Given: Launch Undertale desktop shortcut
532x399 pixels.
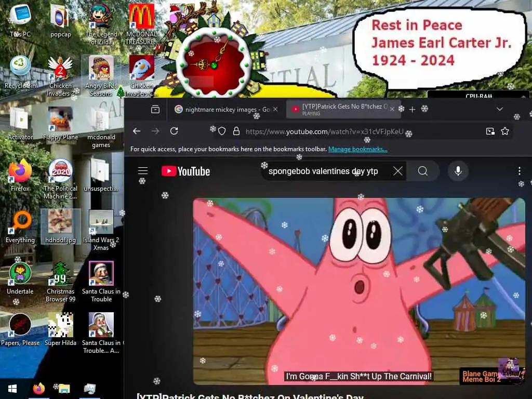Looking at the screenshot, I should 20,278.
